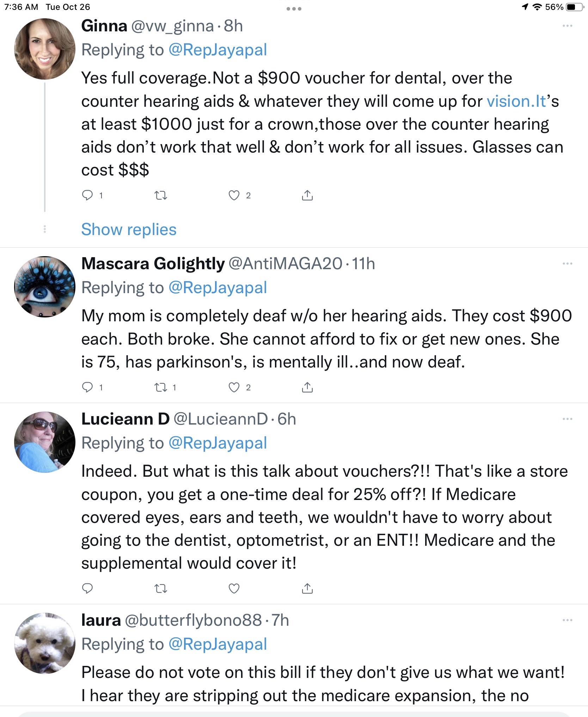This screenshot has width=588, height=717.
Task: Like Ginna's tweet about vouchers
Action: (x=234, y=195)
